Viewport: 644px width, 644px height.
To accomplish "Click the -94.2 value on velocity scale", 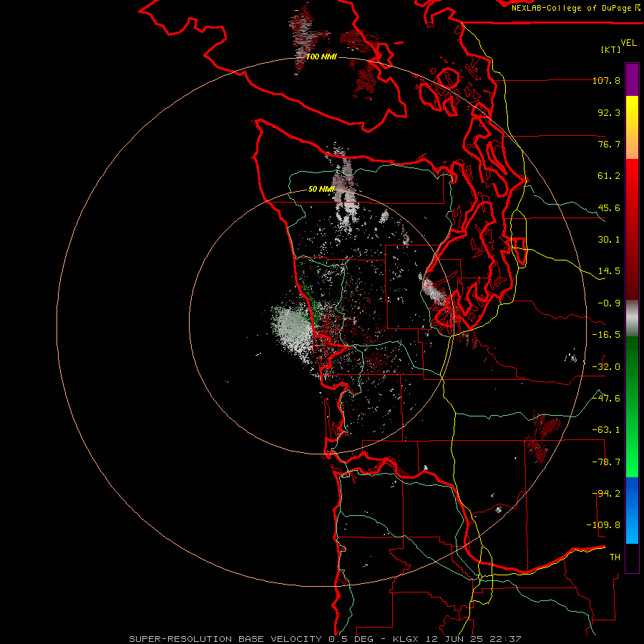I will [x=606, y=494].
